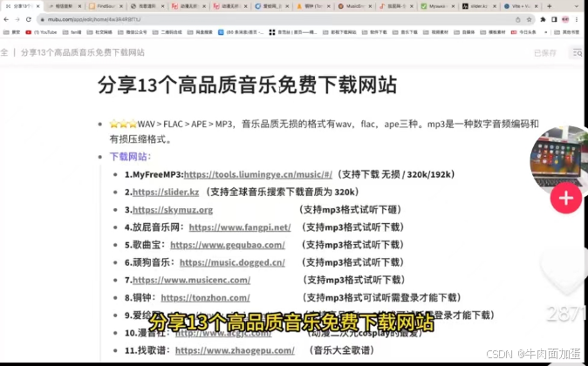Screen dimensions: 588x366
Task: Open the 模板素材 bookmark folder
Action: click(x=493, y=32)
